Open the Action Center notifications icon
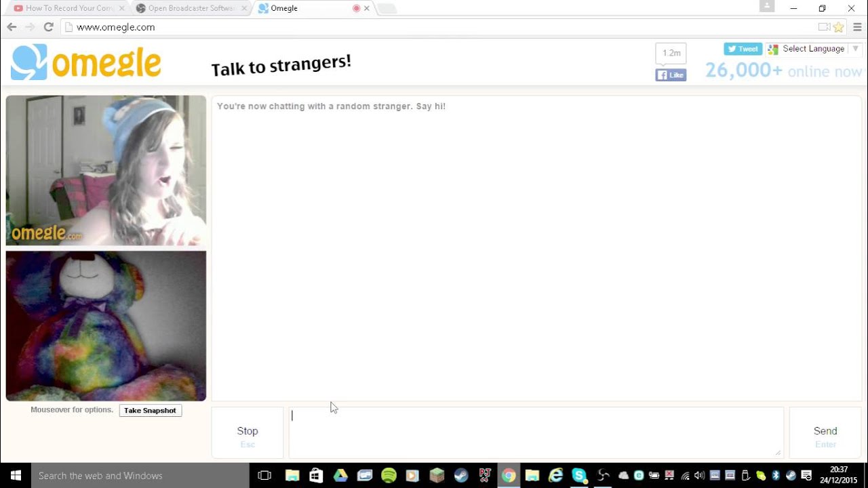This screenshot has width=868, height=488. pos(806,475)
